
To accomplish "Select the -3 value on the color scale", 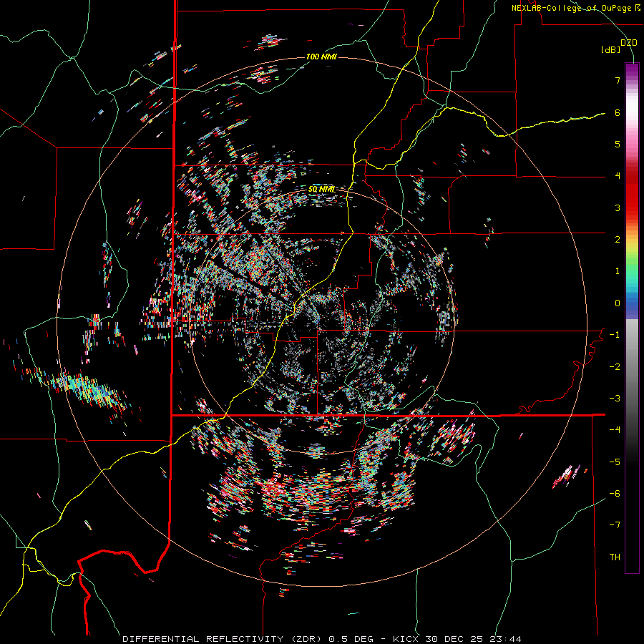I will (x=615, y=399).
